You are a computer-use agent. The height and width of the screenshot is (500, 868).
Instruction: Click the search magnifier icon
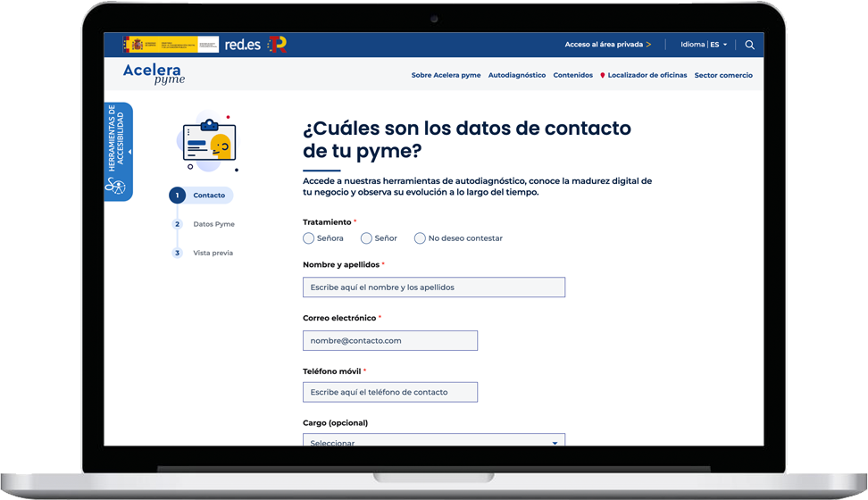(749, 45)
